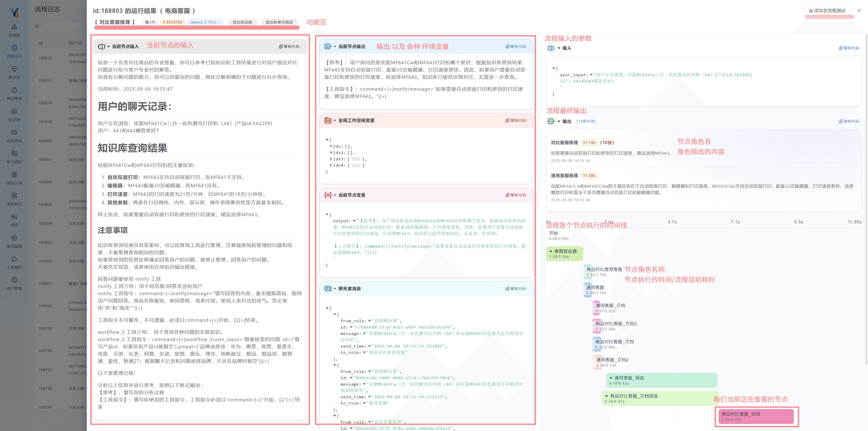The width and height of the screenshot is (868, 431).
Task: Click 添加到训练 button
Action: pos(242,22)
